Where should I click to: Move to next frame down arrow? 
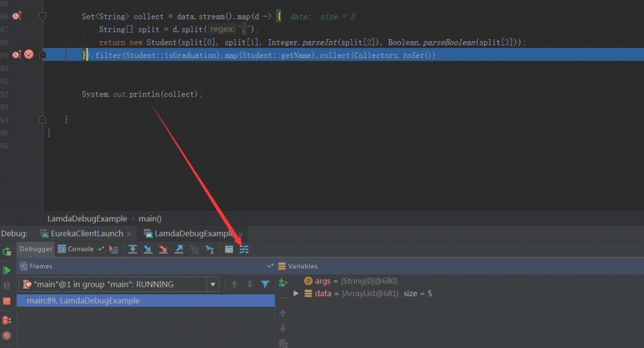[250, 284]
